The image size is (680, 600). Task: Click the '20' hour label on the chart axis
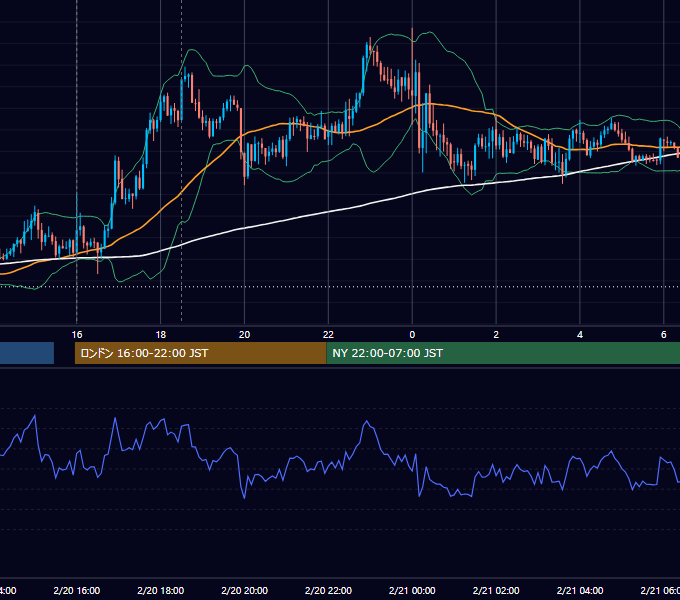(x=245, y=335)
